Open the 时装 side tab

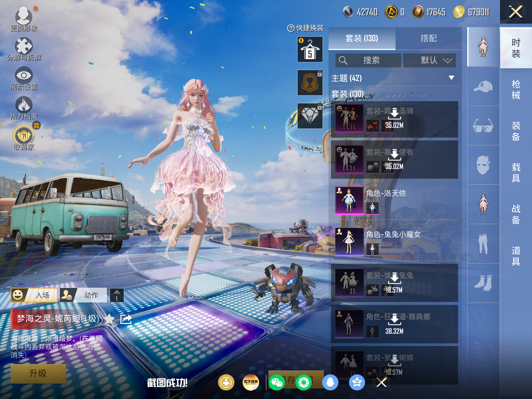pos(516,48)
